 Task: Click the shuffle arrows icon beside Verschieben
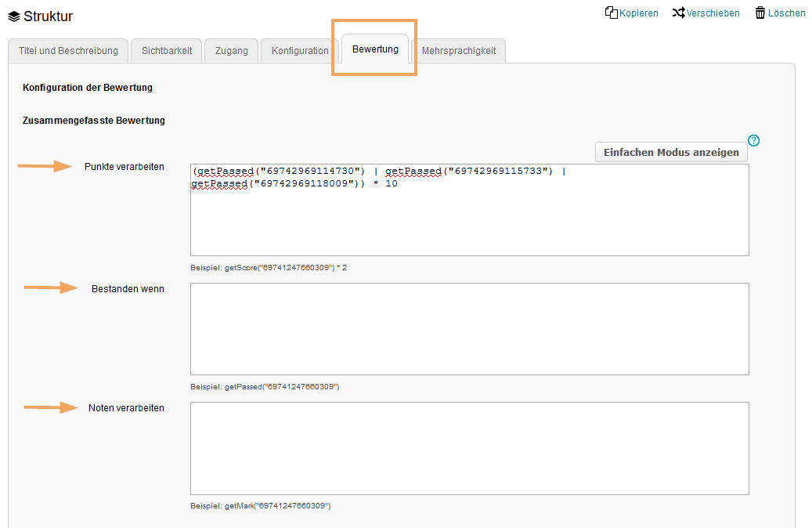click(x=679, y=13)
